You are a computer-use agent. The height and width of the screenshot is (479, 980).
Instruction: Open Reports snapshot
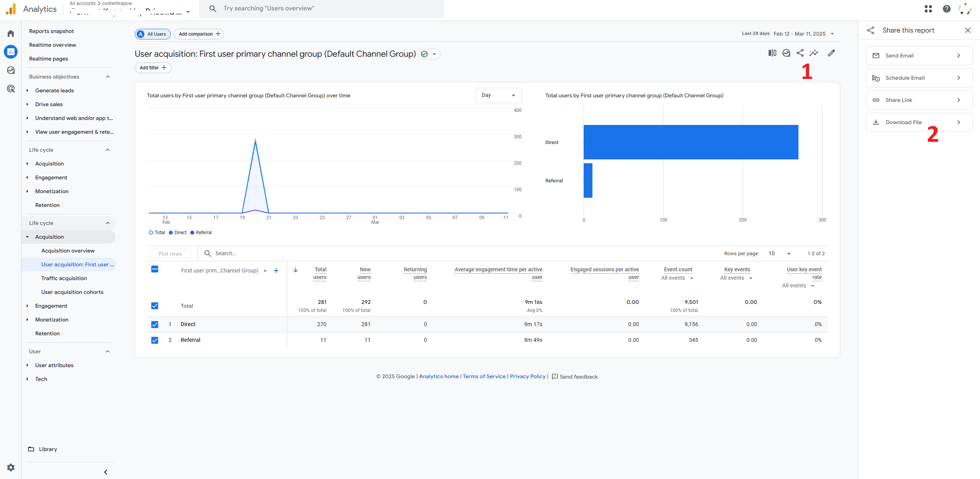(51, 31)
